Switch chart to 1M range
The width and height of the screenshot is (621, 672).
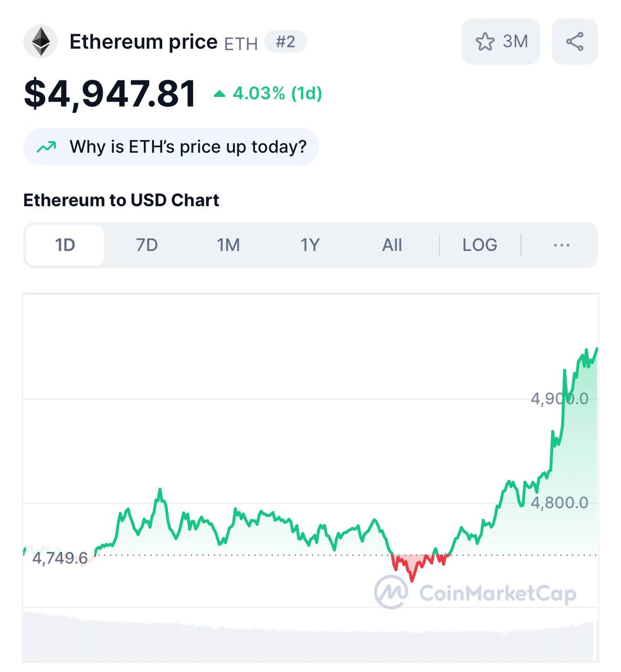(228, 245)
